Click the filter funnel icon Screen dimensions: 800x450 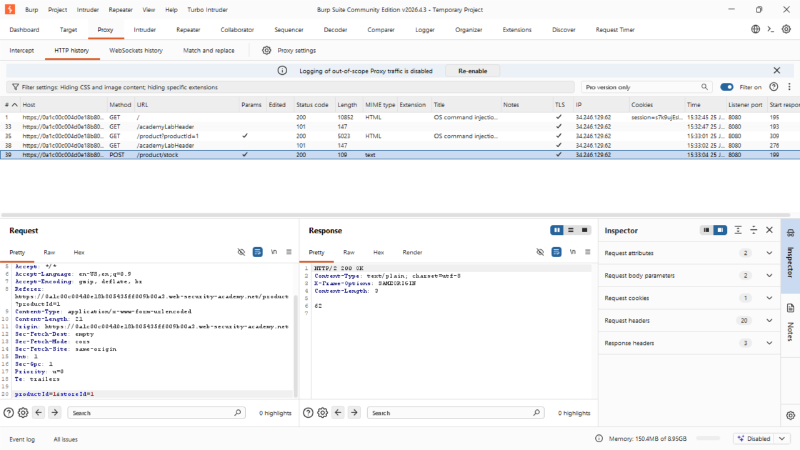point(15,87)
